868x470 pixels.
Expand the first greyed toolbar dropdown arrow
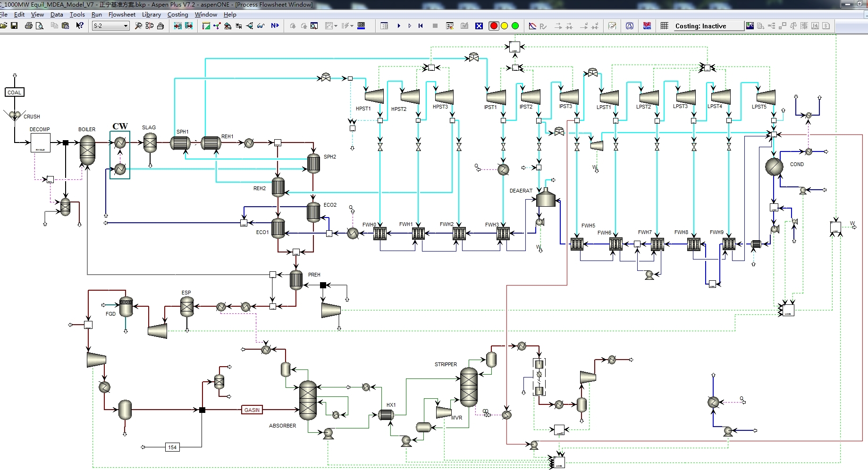(x=336, y=26)
